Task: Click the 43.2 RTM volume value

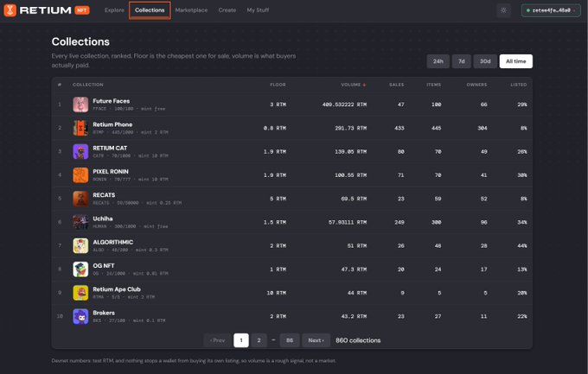Action: pos(354,317)
